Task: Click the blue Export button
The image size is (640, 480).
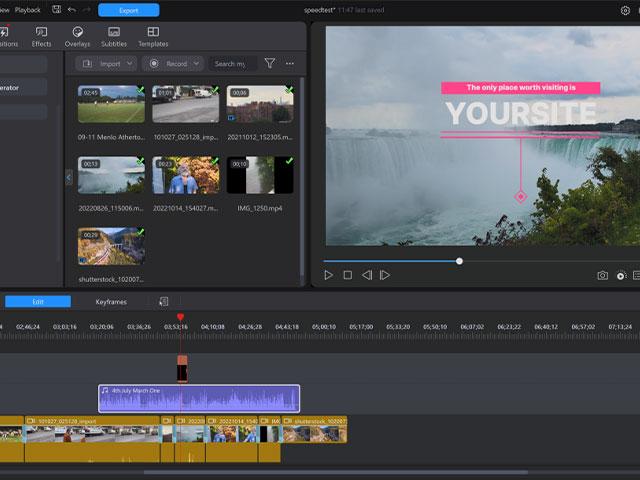Action: [129, 10]
